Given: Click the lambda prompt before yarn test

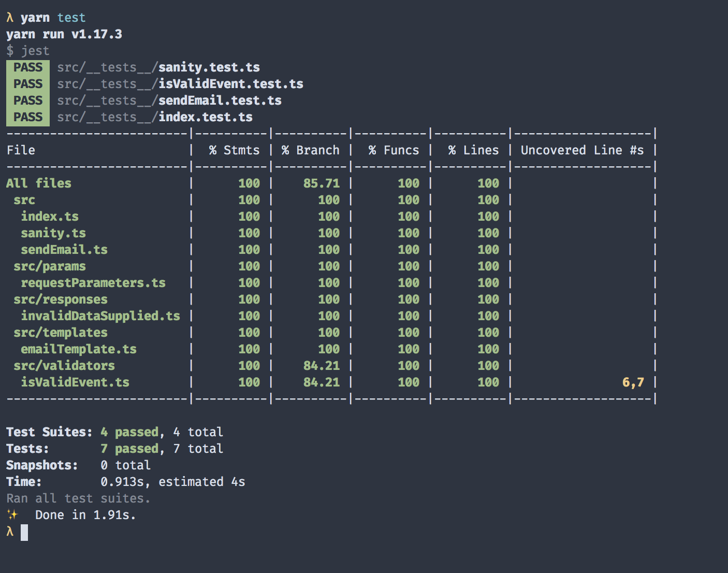Looking at the screenshot, I should click(10, 18).
